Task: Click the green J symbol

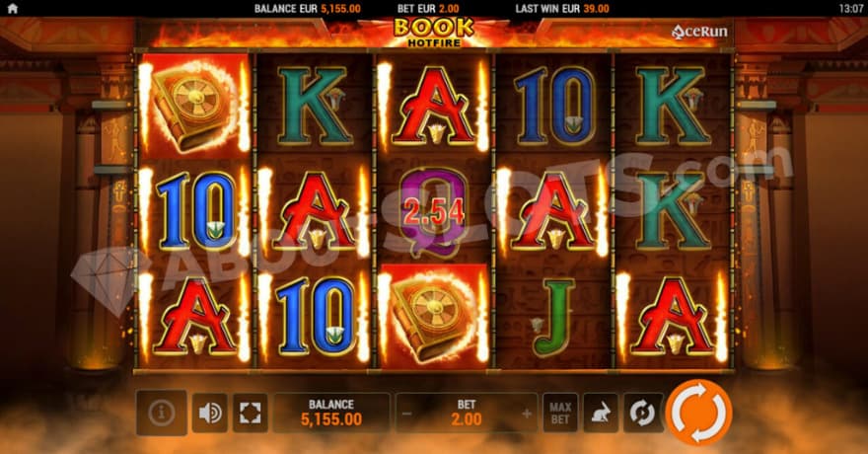Action: (x=553, y=317)
